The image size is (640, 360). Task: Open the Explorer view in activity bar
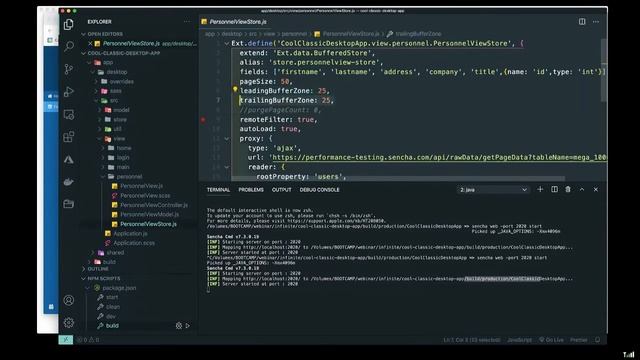pyautogui.click(x=69, y=24)
